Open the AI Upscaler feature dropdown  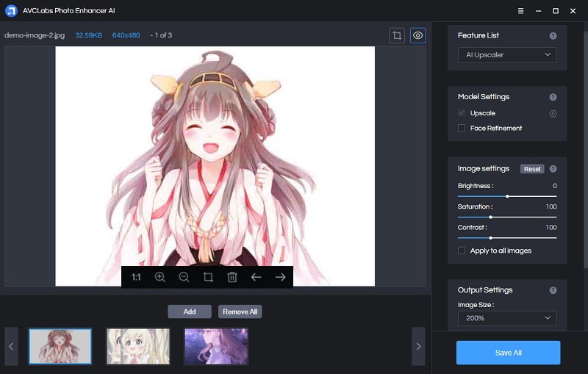click(x=507, y=55)
